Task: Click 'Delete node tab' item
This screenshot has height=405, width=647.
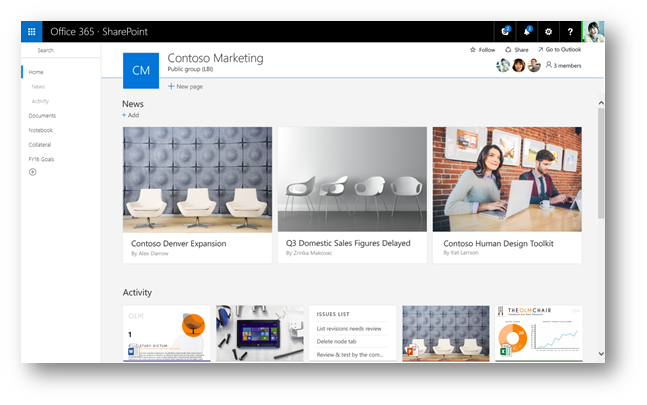Action: tap(336, 341)
